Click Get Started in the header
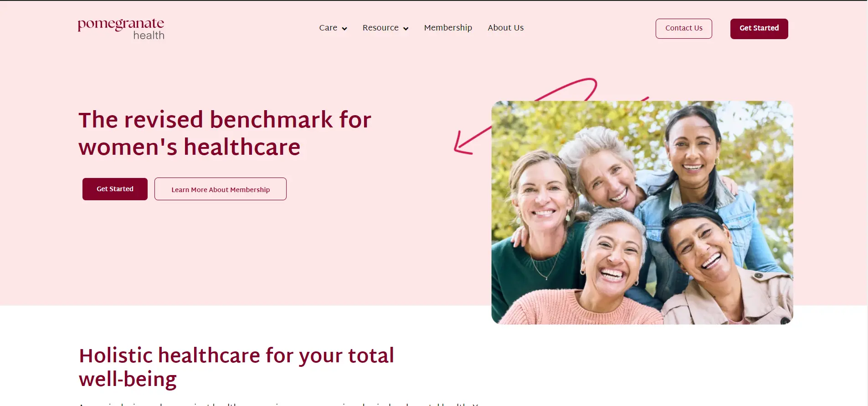 759,29
